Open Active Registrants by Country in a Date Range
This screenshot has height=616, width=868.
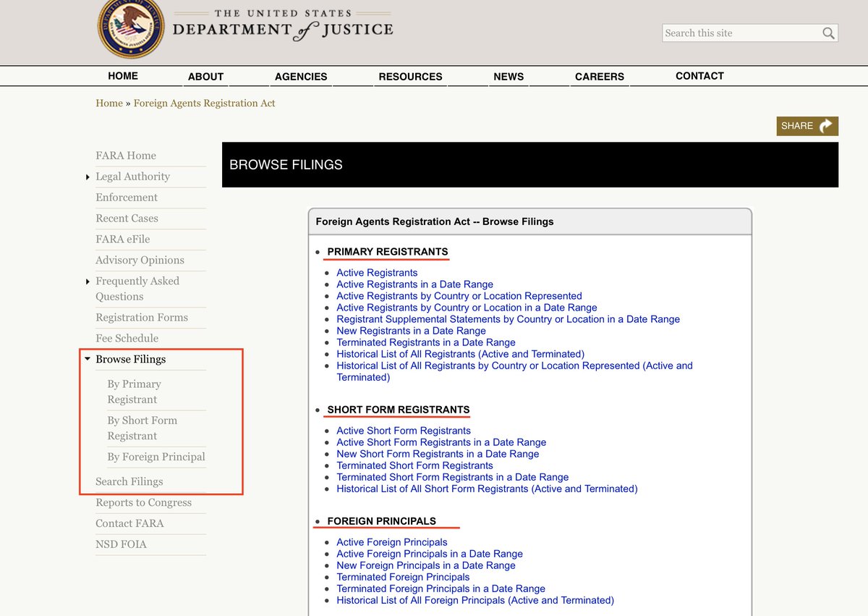coord(467,308)
